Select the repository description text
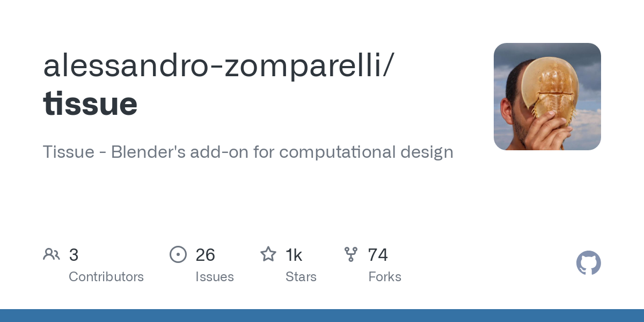The image size is (644, 322). coord(248,152)
